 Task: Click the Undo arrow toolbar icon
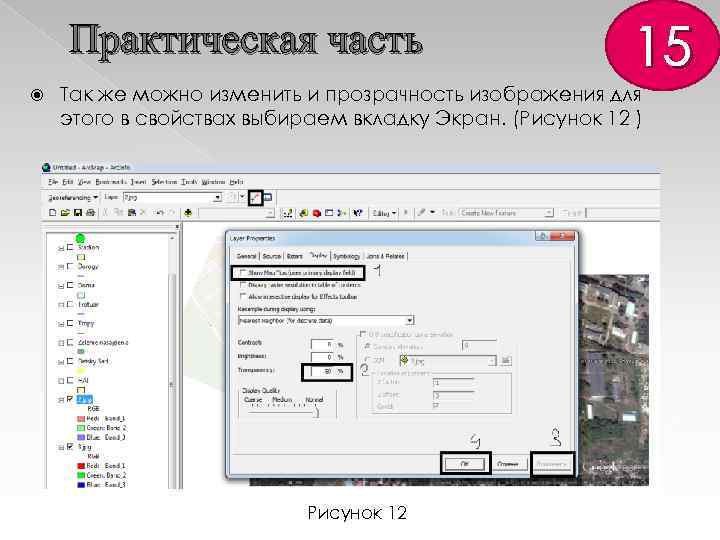pyautogui.click(x=159, y=213)
